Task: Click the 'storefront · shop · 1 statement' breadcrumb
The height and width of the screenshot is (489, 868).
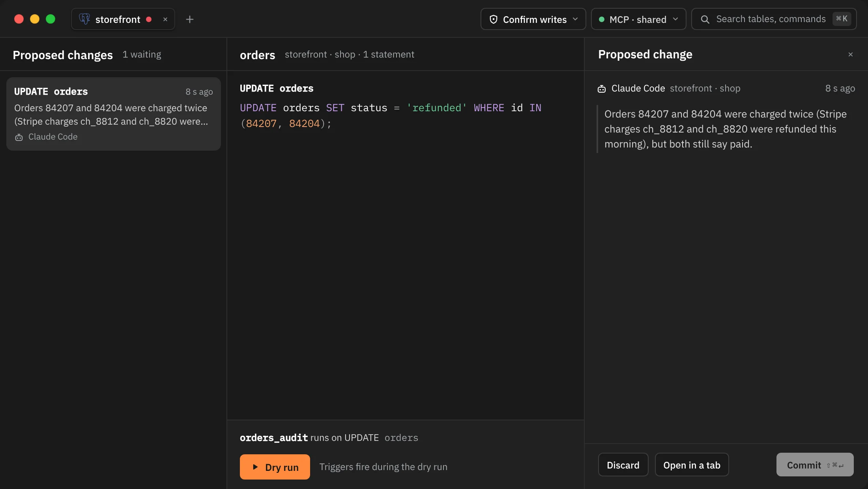Action: 350,54
